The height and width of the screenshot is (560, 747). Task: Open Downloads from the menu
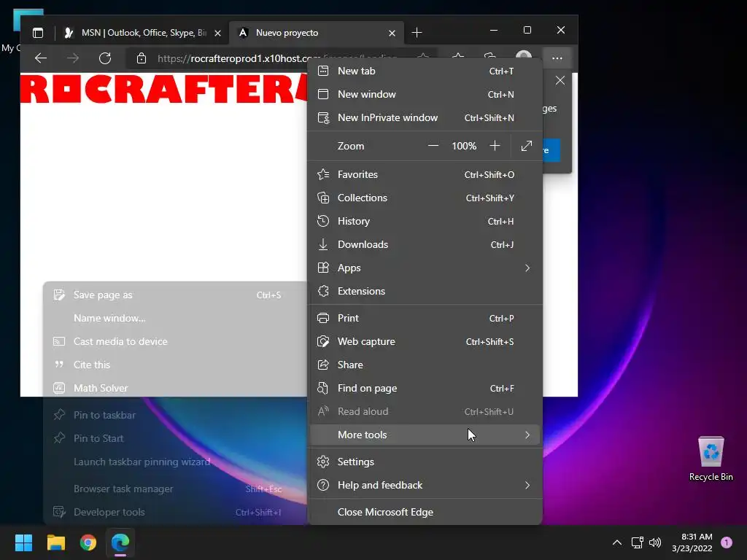tap(425, 244)
